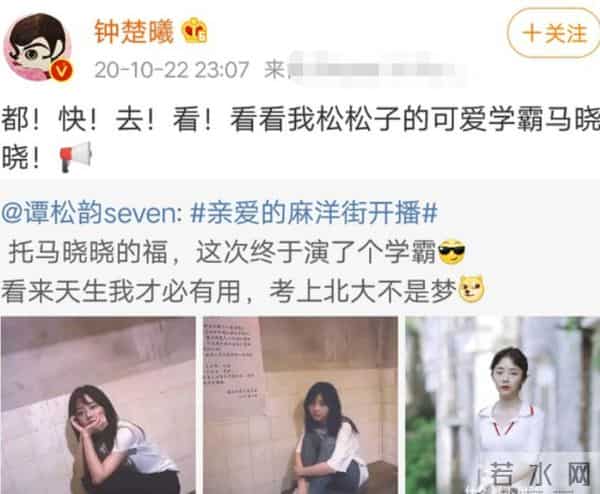This screenshot has width=600, height=494.
Task: Open the @谭松韵seven mention
Action: [x=92, y=213]
